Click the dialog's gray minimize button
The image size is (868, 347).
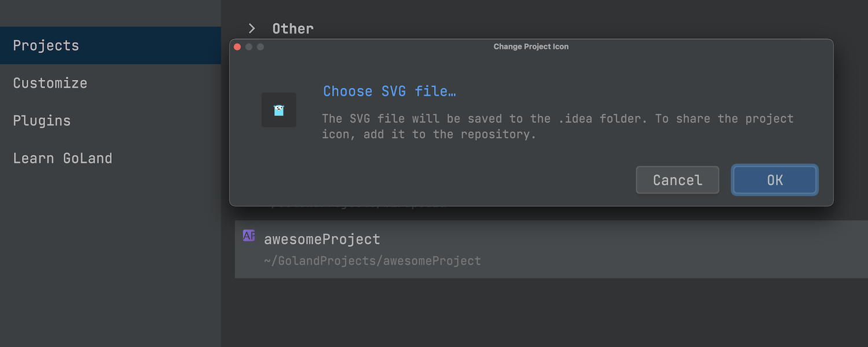pyautogui.click(x=249, y=47)
